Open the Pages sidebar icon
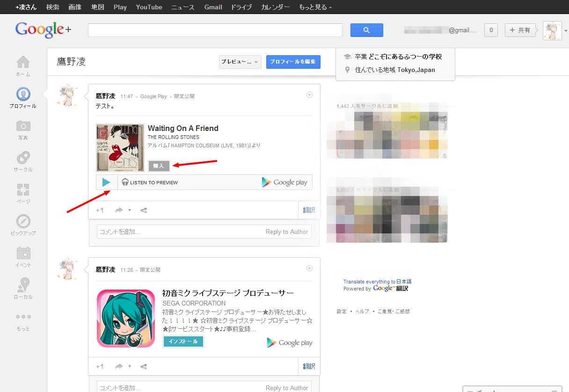569x392 pixels. [x=23, y=190]
